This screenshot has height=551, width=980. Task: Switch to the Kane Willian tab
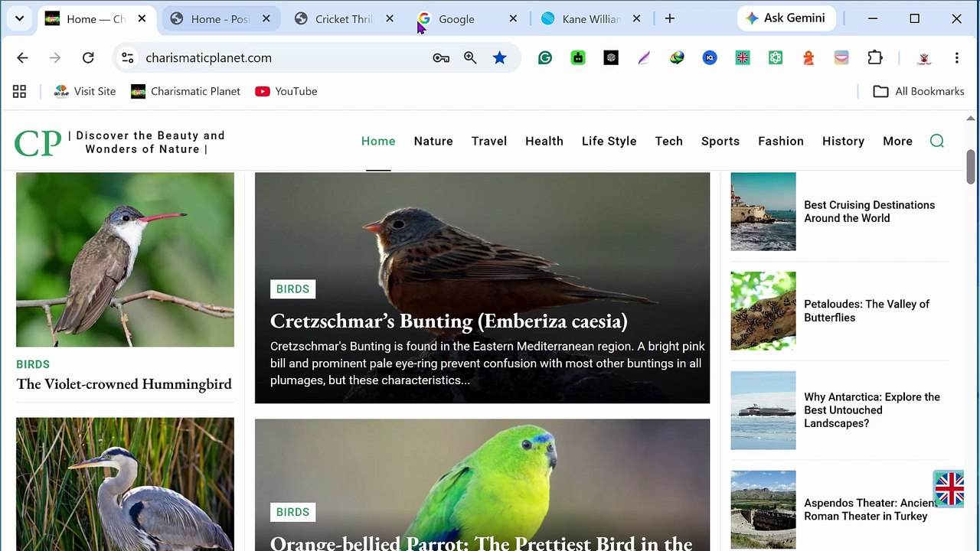tap(590, 19)
